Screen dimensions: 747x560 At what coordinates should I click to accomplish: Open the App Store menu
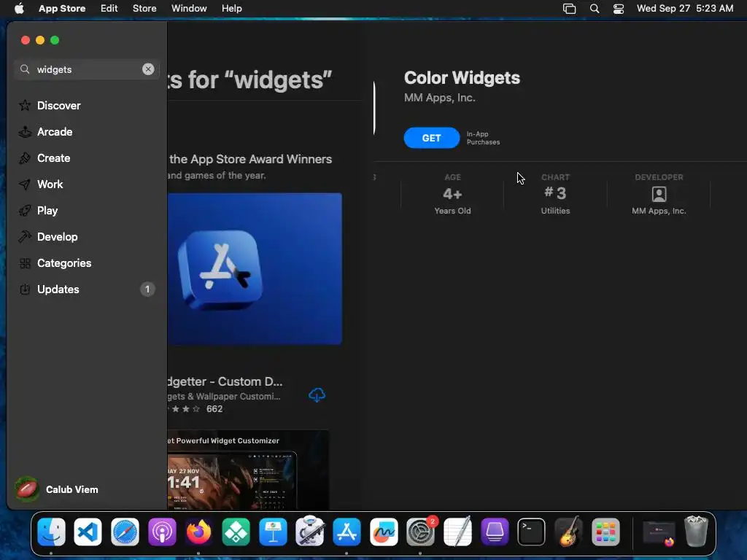[62, 8]
